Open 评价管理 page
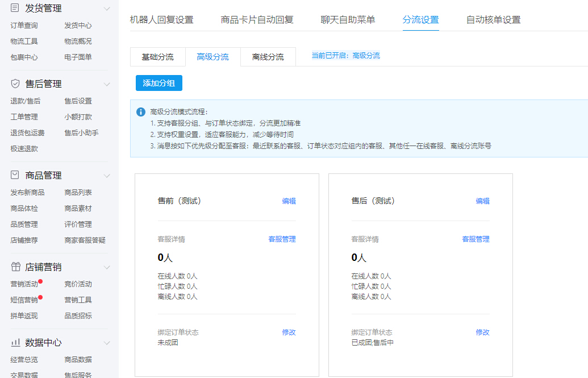 78,225
